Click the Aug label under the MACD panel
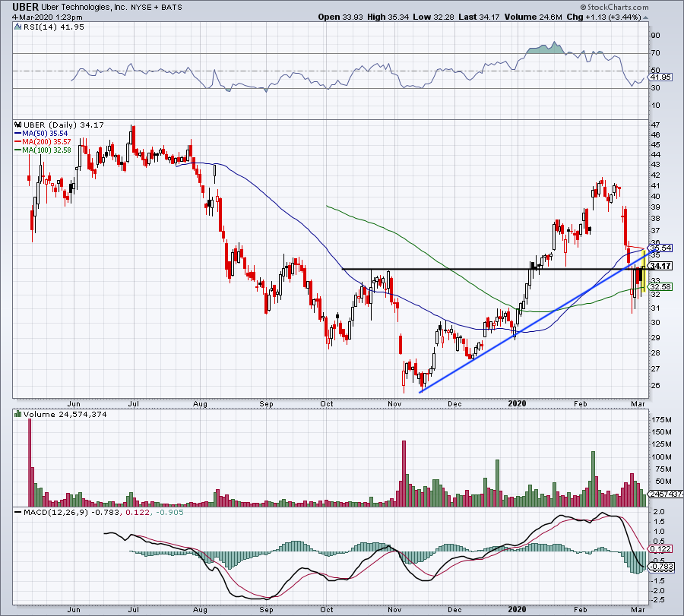This screenshot has width=684, height=616. tap(200, 609)
